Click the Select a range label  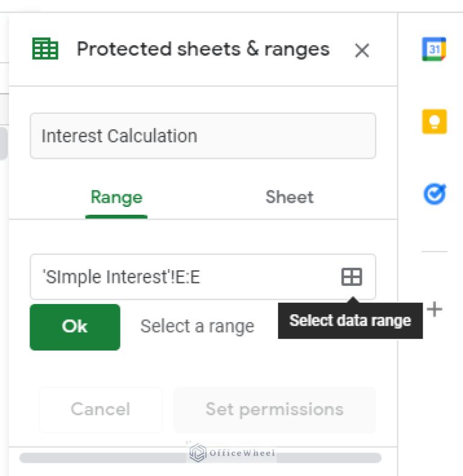coord(197,326)
